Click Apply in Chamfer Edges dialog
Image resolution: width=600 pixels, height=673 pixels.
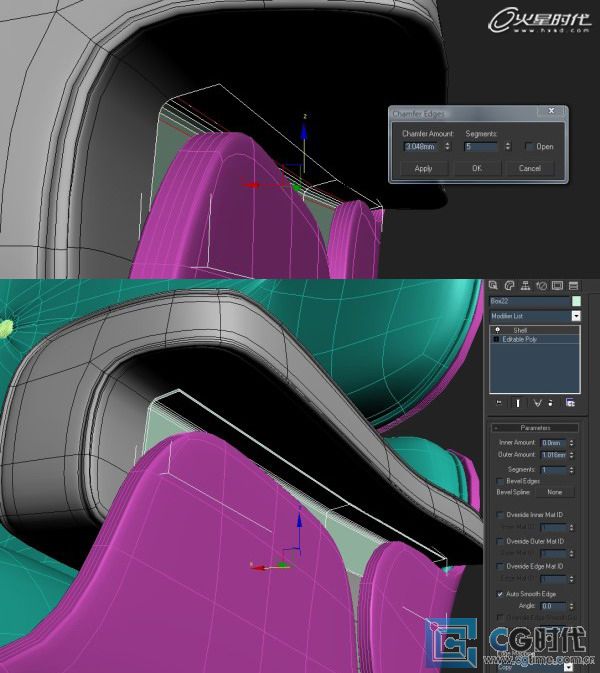pyautogui.click(x=424, y=168)
